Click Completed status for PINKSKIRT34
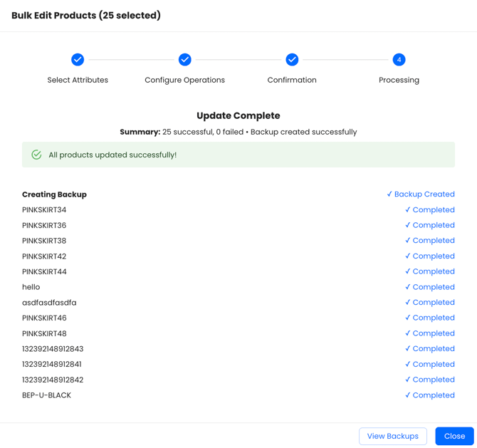The image size is (477, 448). pos(430,210)
